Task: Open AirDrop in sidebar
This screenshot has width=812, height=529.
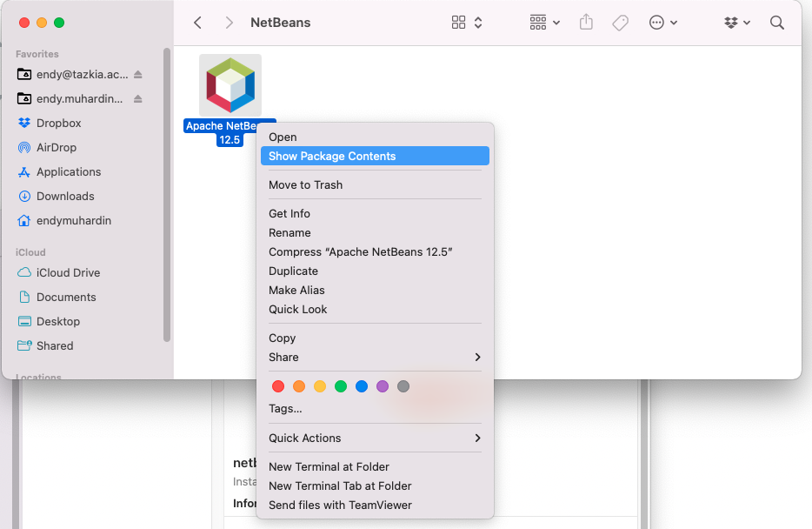Action: 47,148
